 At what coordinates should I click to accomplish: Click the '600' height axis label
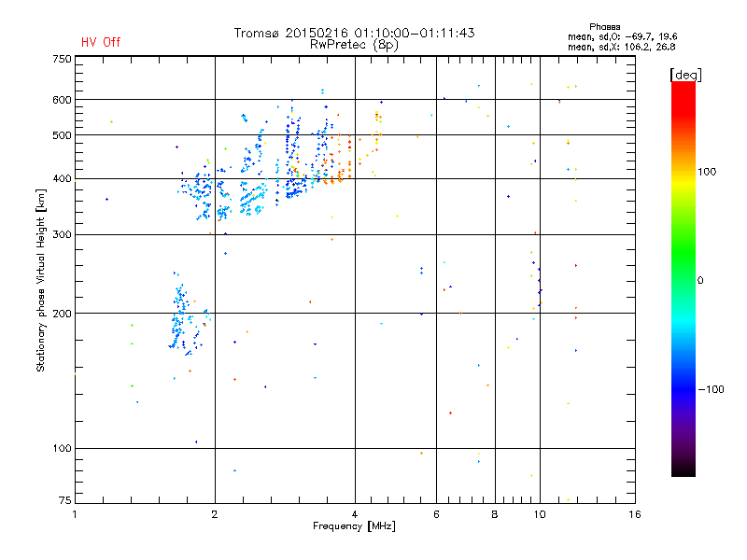pos(62,100)
